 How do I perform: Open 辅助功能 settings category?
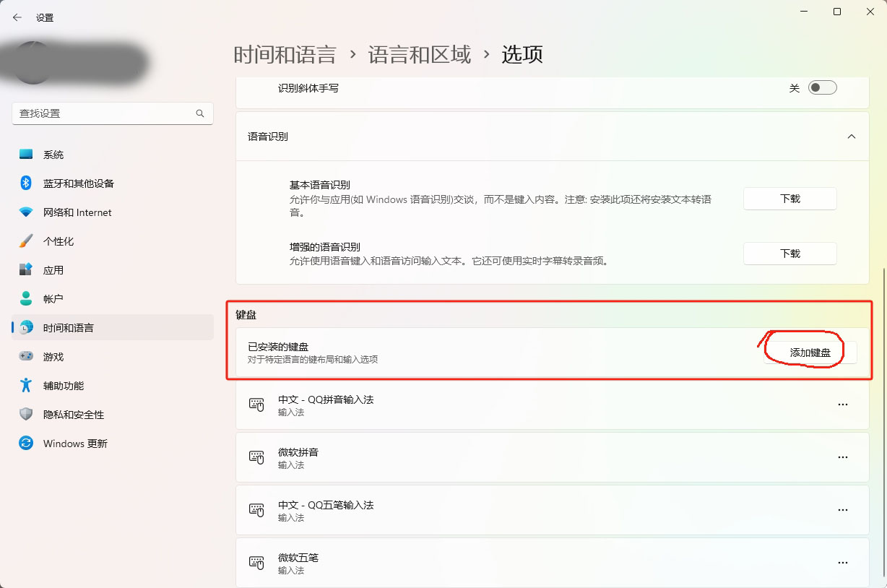pos(113,385)
